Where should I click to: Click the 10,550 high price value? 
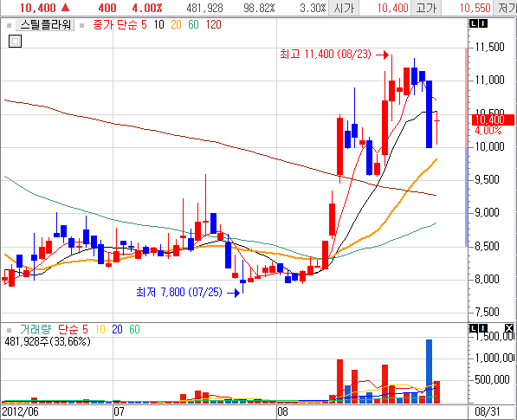pos(475,8)
